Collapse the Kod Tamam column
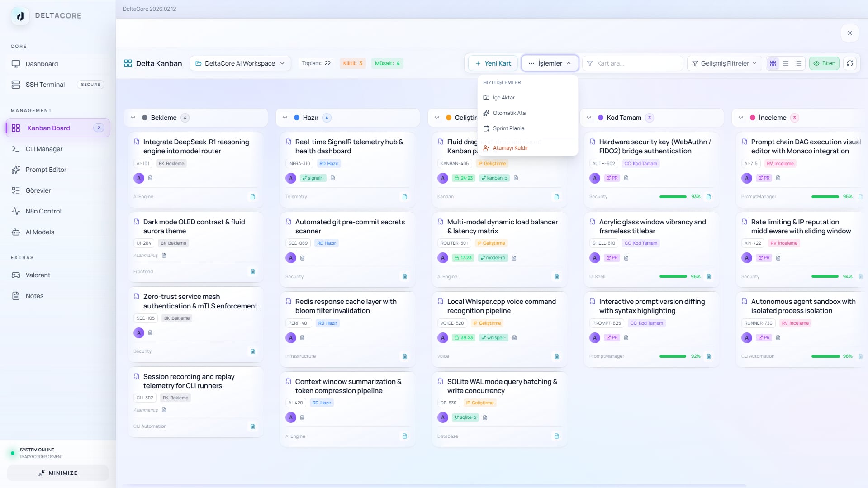The width and height of the screenshot is (868, 488). pyautogui.click(x=589, y=118)
